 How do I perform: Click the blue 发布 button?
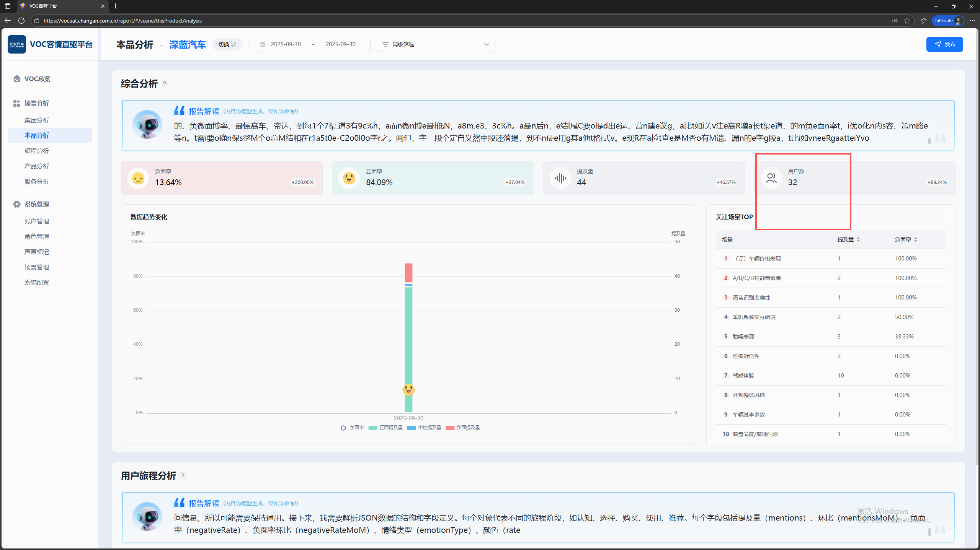tap(944, 44)
